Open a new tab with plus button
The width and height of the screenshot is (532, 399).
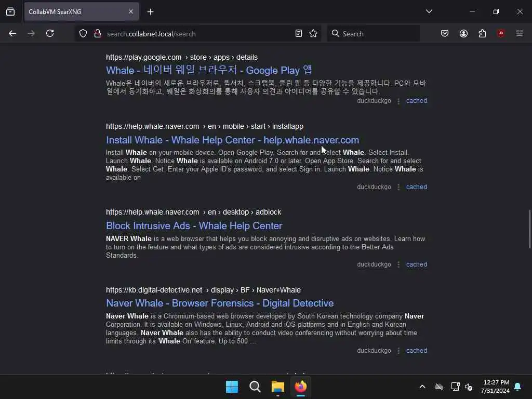point(150,12)
